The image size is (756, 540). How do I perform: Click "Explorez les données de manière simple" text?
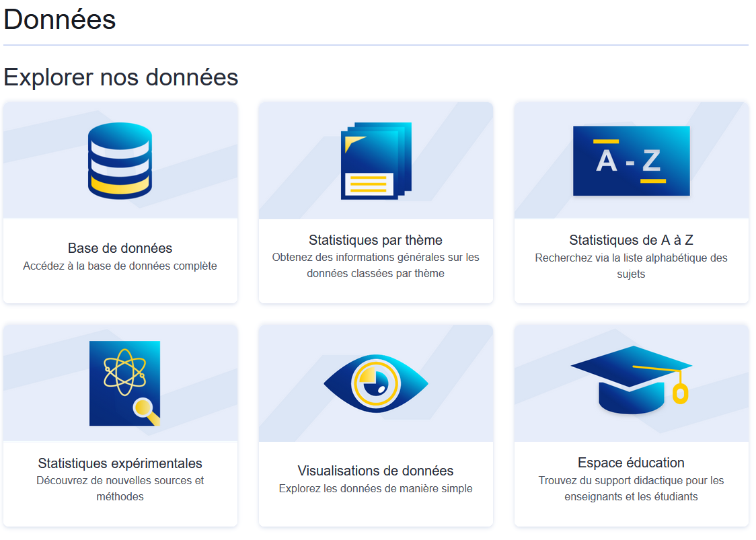coord(375,489)
